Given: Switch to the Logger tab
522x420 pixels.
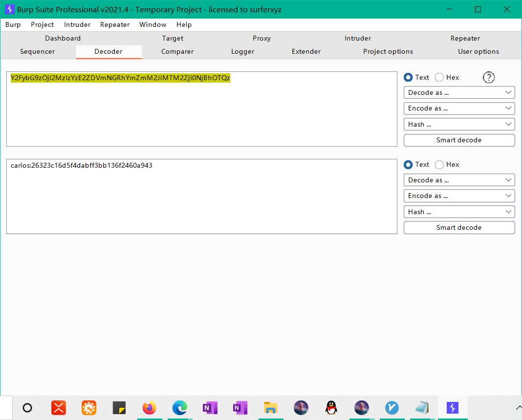Looking at the screenshot, I should coord(243,52).
